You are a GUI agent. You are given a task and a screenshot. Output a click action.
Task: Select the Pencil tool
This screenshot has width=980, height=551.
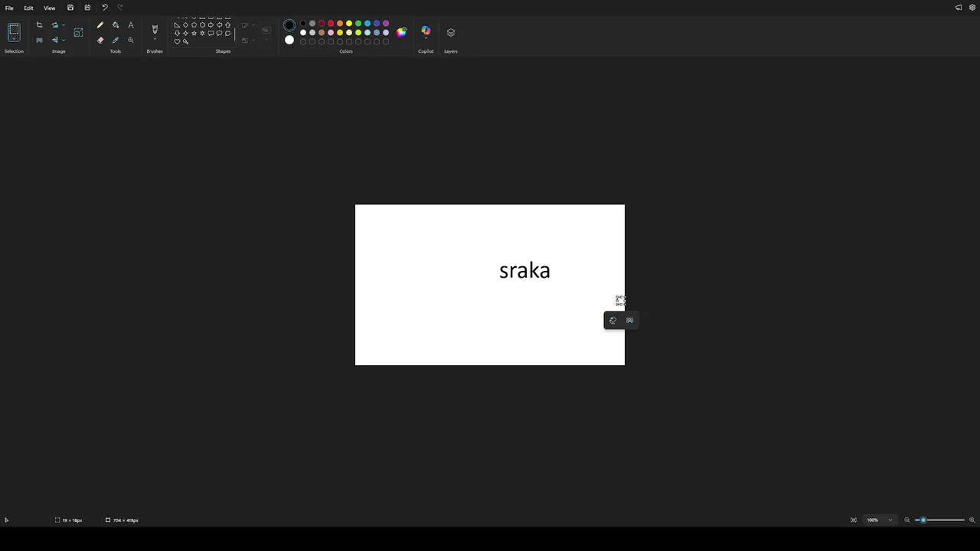tap(100, 25)
